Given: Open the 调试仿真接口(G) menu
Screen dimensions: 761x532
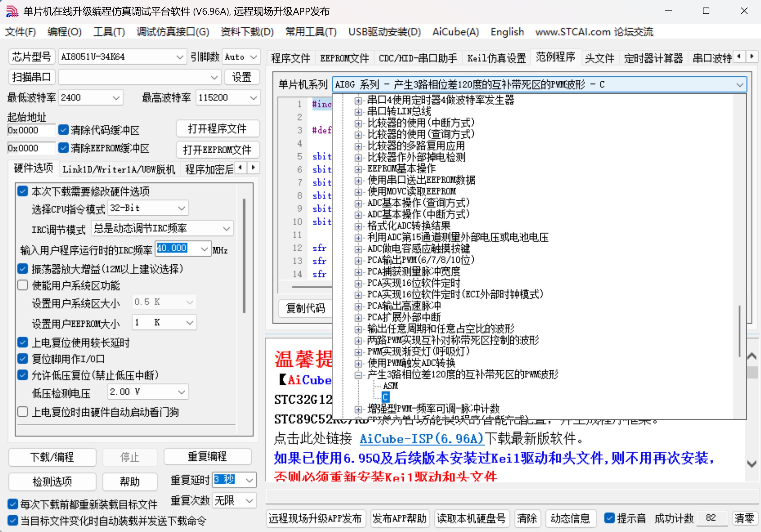Looking at the screenshot, I should point(173,32).
